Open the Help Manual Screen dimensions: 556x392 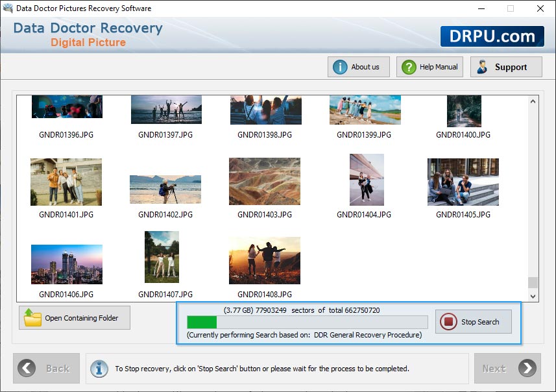click(429, 67)
